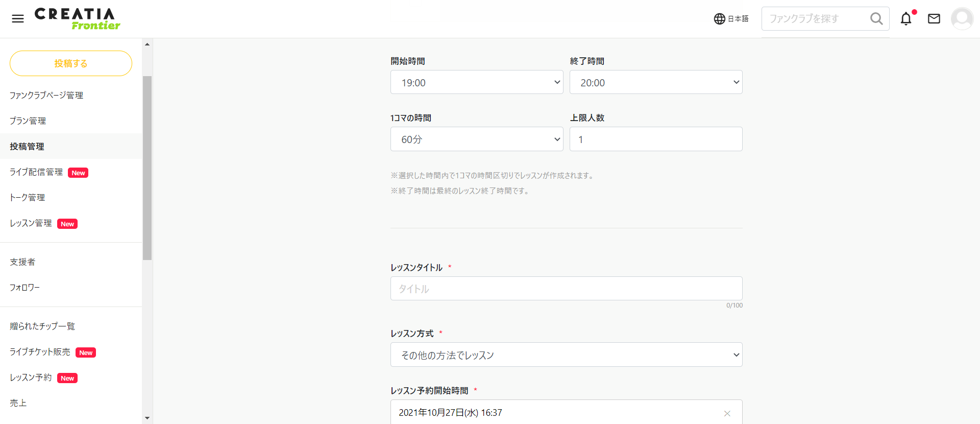The image size is (980, 424).
Task: Open the messages envelope icon
Action: [934, 19]
